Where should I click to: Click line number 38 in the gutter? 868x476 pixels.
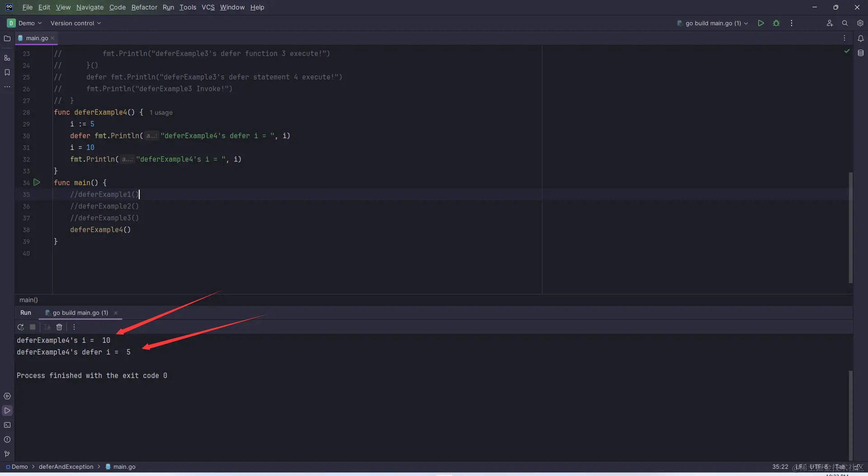point(26,230)
